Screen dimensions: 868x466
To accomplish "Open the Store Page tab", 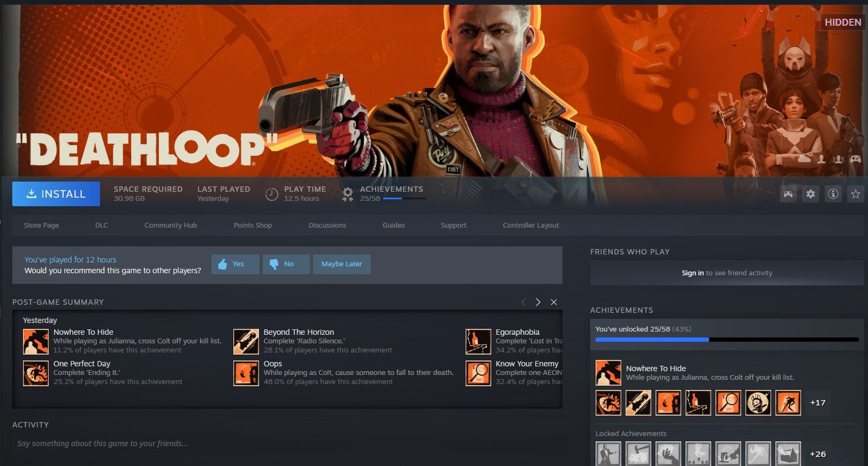I will tap(41, 226).
